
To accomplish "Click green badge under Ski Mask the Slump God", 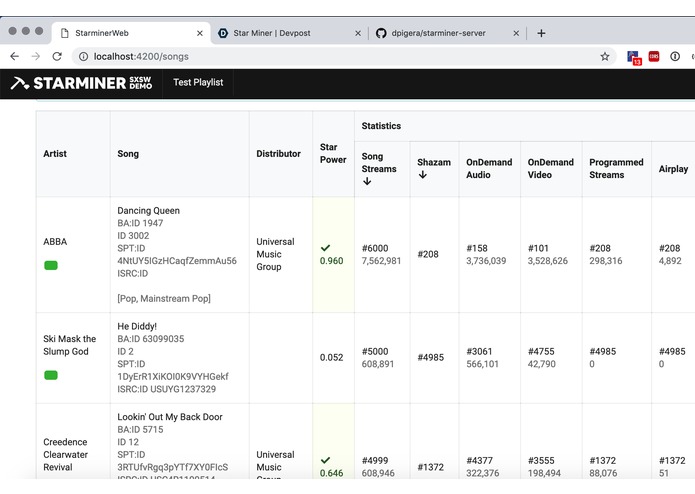I will click(51, 375).
